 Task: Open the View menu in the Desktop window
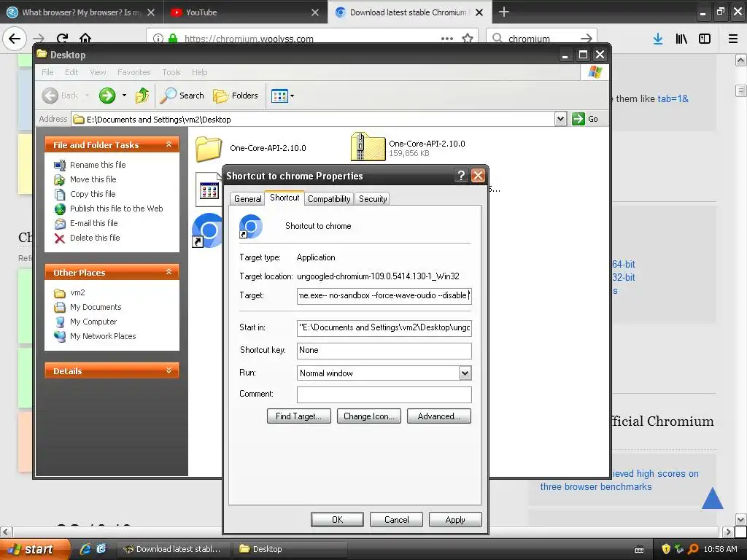pos(98,72)
